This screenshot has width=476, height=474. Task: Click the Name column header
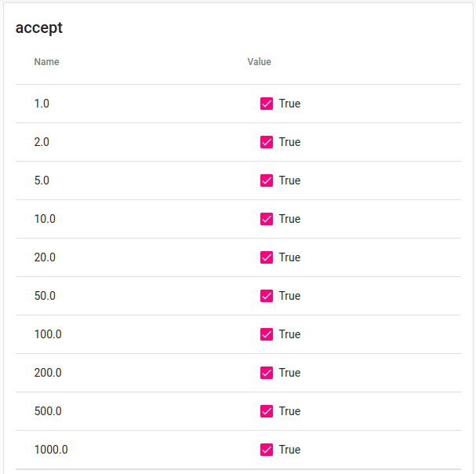click(46, 62)
